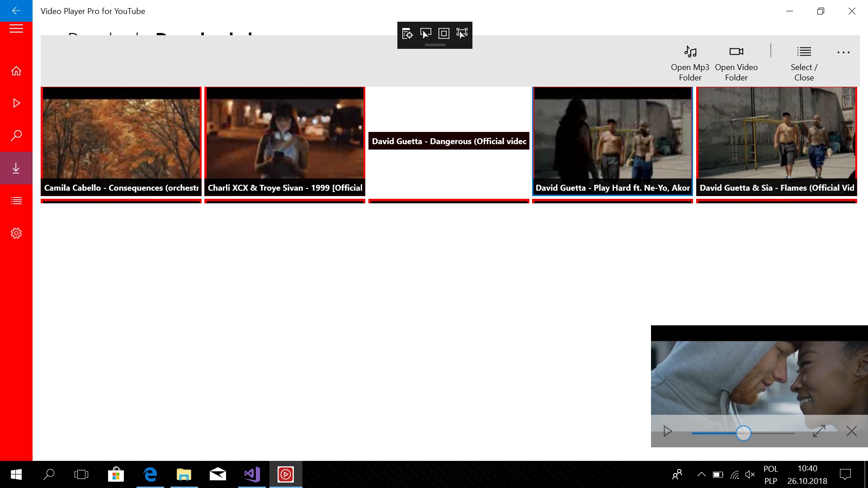Go to Home in the sidebar
868x488 pixels.
pos(16,71)
